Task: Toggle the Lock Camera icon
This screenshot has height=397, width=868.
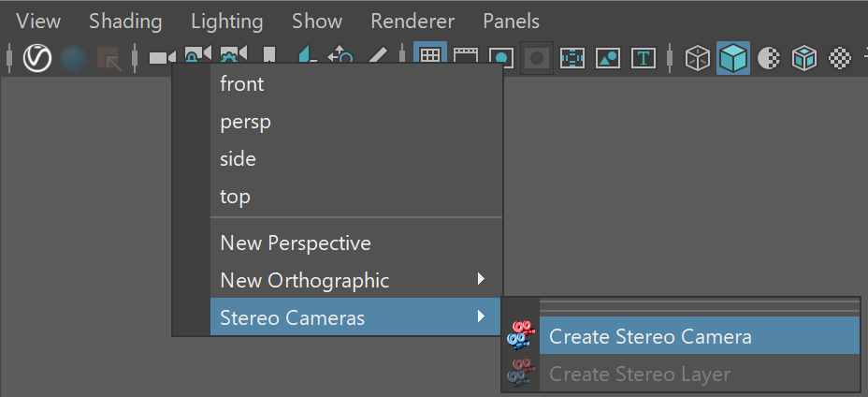Action: tap(198, 53)
